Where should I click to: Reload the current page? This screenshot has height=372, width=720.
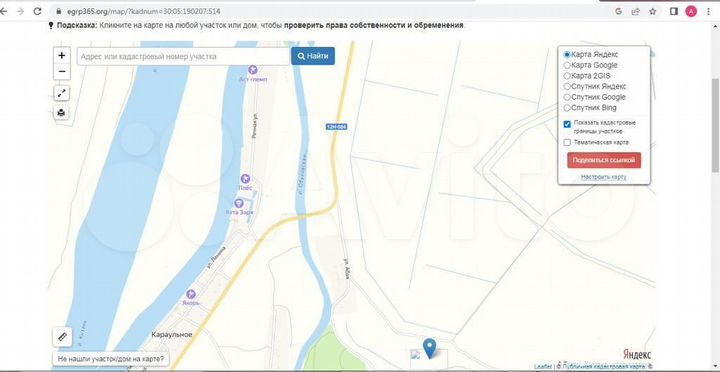pyautogui.click(x=38, y=11)
